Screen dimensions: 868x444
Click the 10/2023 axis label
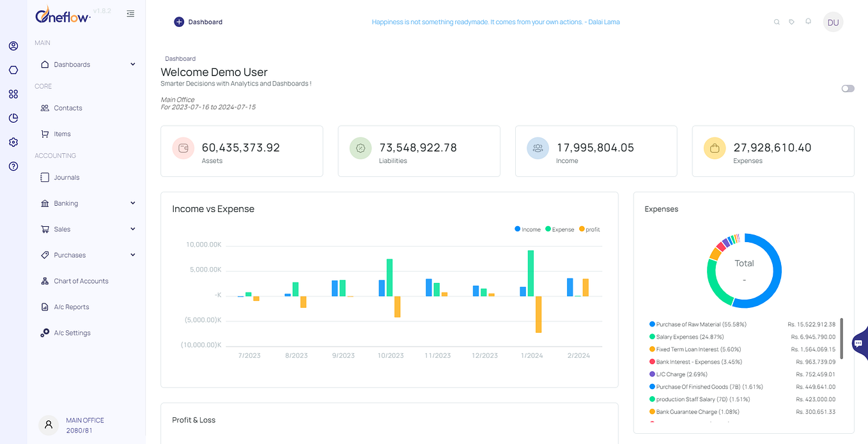[391, 356]
